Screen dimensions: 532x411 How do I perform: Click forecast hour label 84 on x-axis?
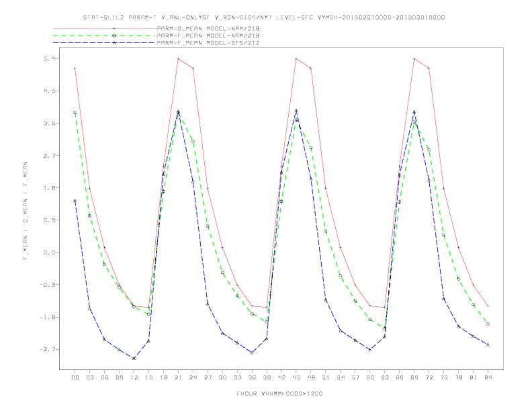[488, 377]
